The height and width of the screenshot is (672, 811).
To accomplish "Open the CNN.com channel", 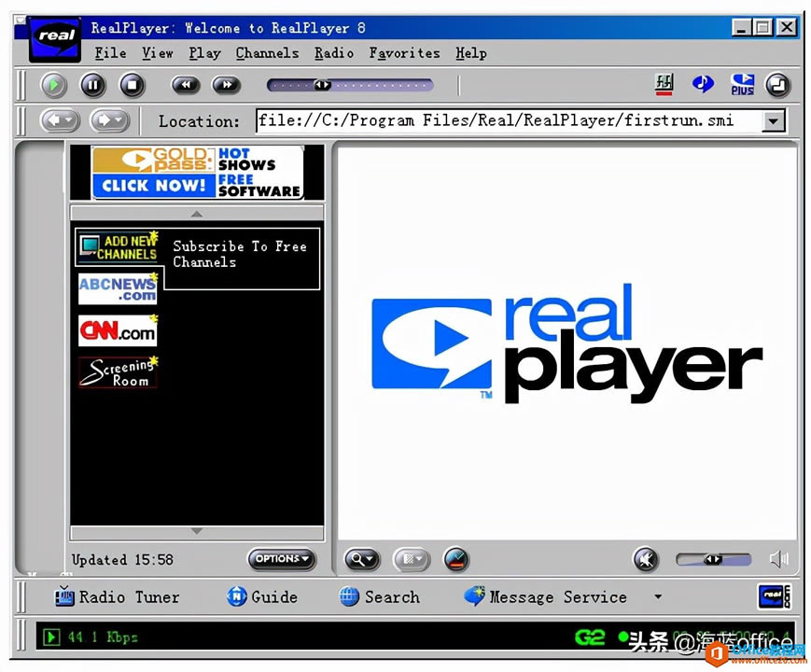I will (x=118, y=330).
